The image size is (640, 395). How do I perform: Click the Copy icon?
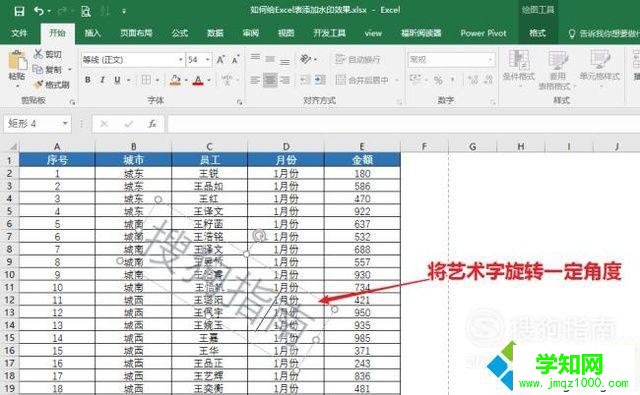38,69
